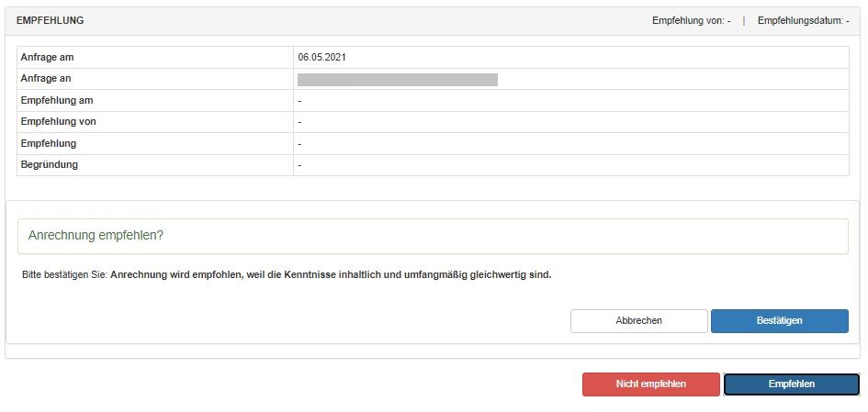Select the 'Empfehlung von' table row label
The width and height of the screenshot is (868, 412).
click(58, 121)
